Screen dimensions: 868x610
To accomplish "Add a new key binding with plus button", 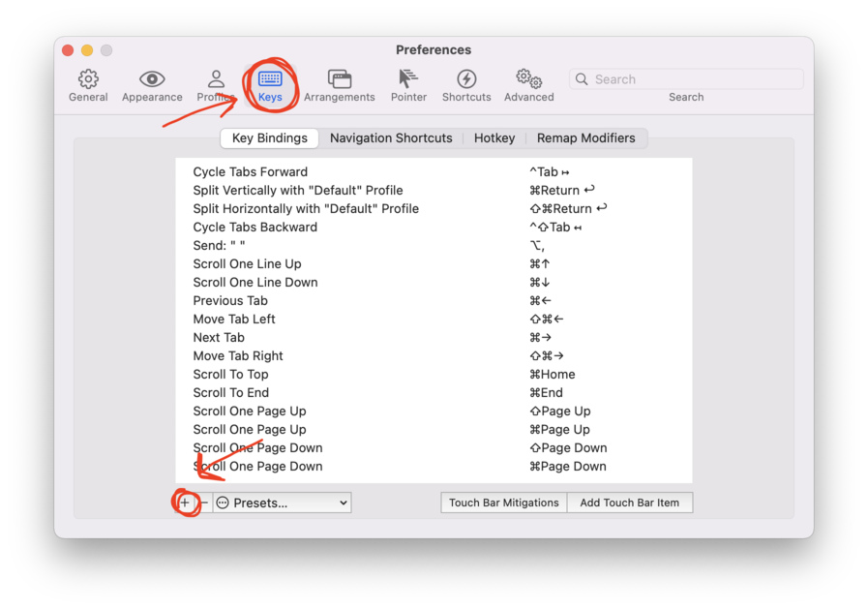I will 185,503.
